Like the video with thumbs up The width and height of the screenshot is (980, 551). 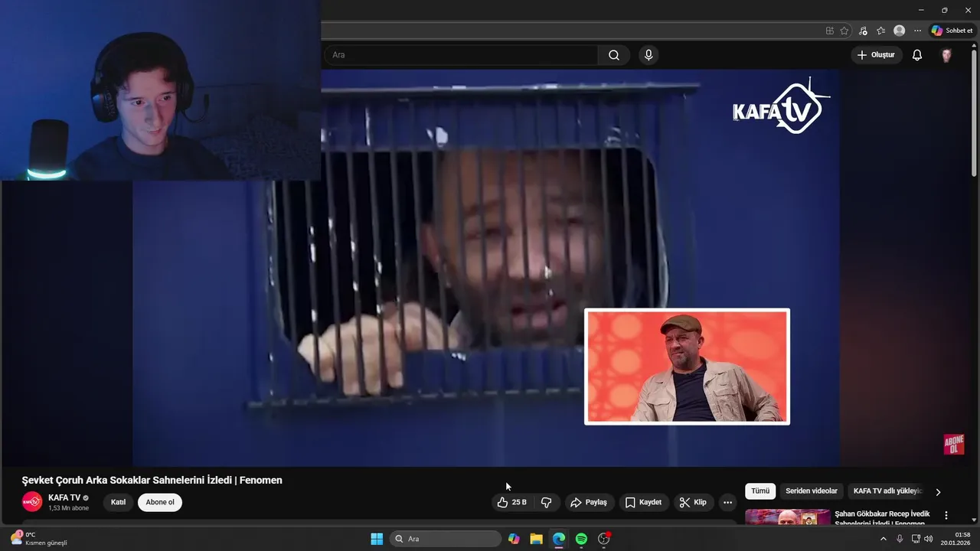click(x=511, y=502)
